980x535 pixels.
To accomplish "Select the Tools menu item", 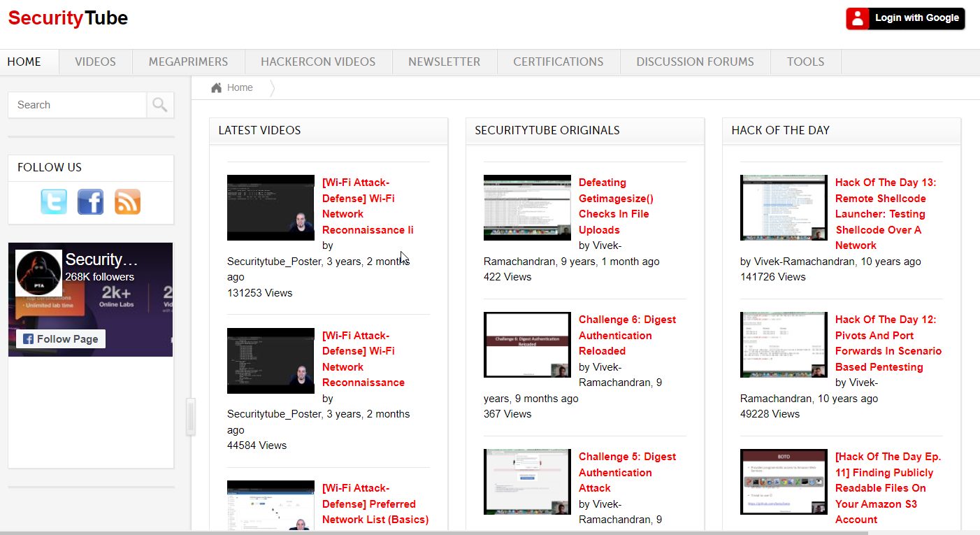I will pyautogui.click(x=805, y=62).
